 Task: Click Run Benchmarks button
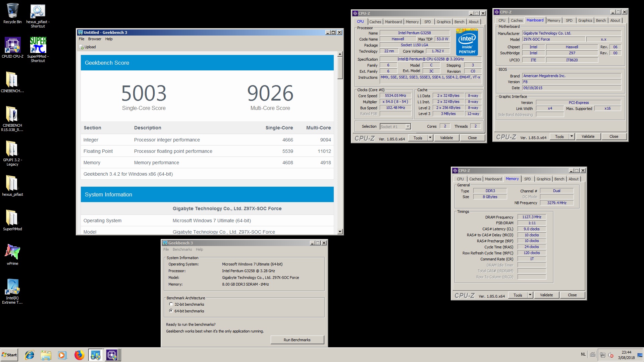coord(297,340)
